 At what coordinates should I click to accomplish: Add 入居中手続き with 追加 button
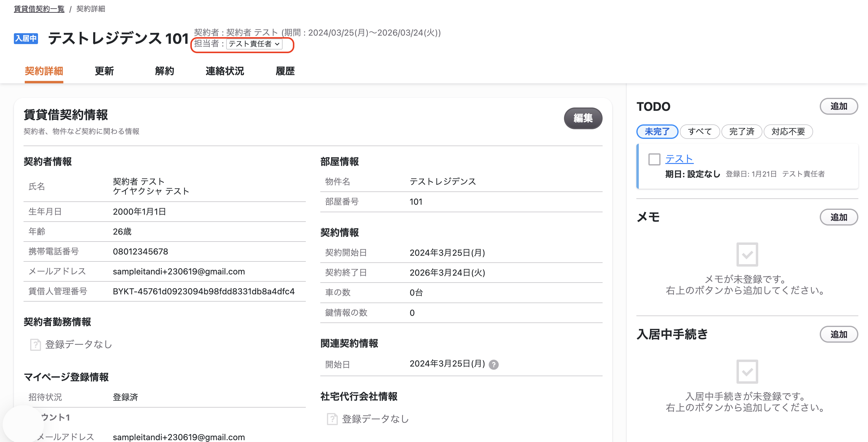[x=839, y=334]
